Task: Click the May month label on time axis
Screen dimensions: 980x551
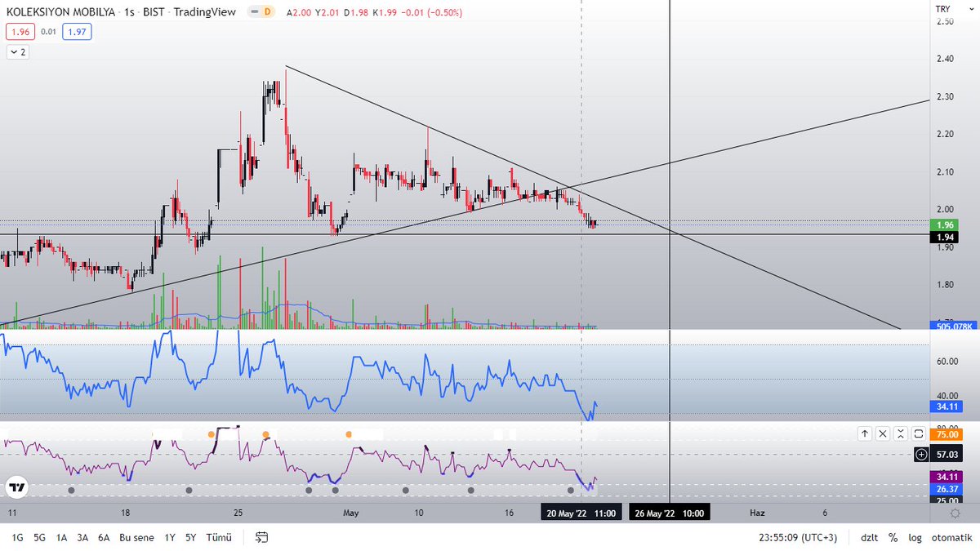Action: click(x=351, y=513)
